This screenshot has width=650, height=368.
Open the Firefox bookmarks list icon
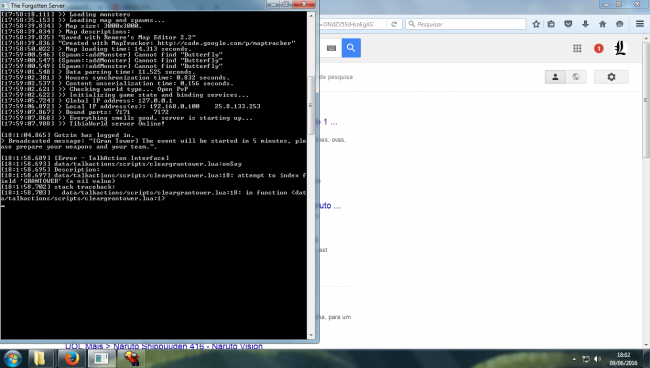tap(551, 24)
